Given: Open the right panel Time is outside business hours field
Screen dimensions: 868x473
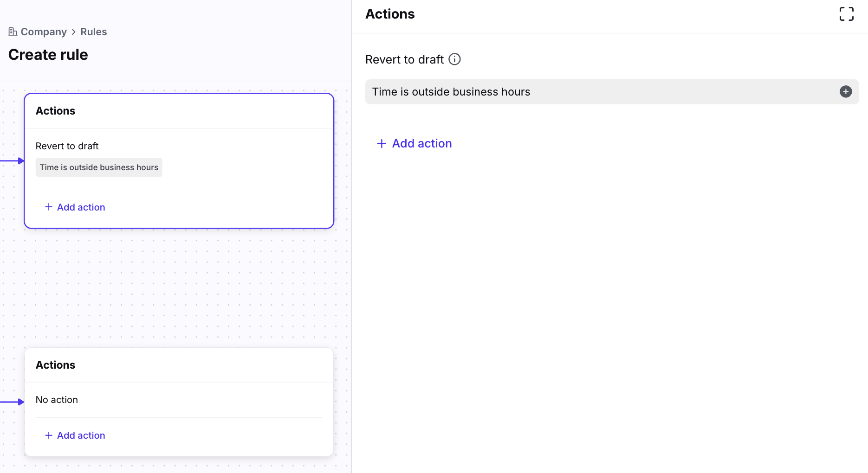Looking at the screenshot, I should click(599, 92).
